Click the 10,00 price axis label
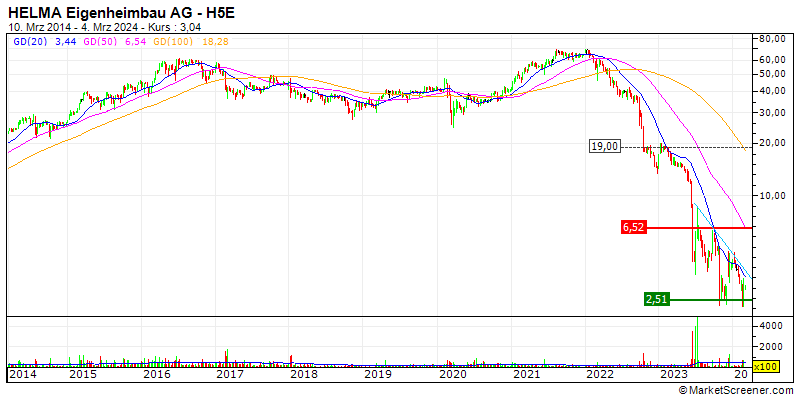The image size is (800, 400). [771, 195]
